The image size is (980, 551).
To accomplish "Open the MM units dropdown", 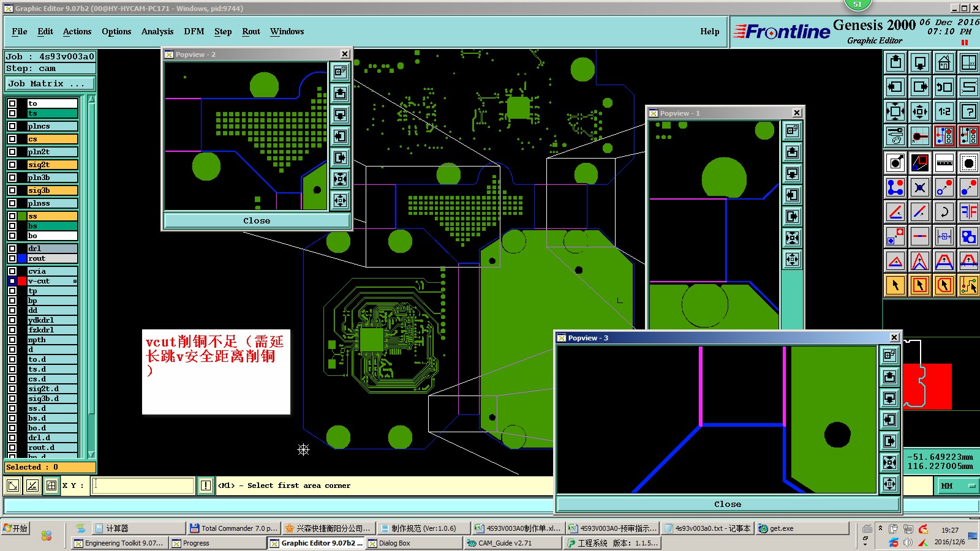I will pos(957,485).
